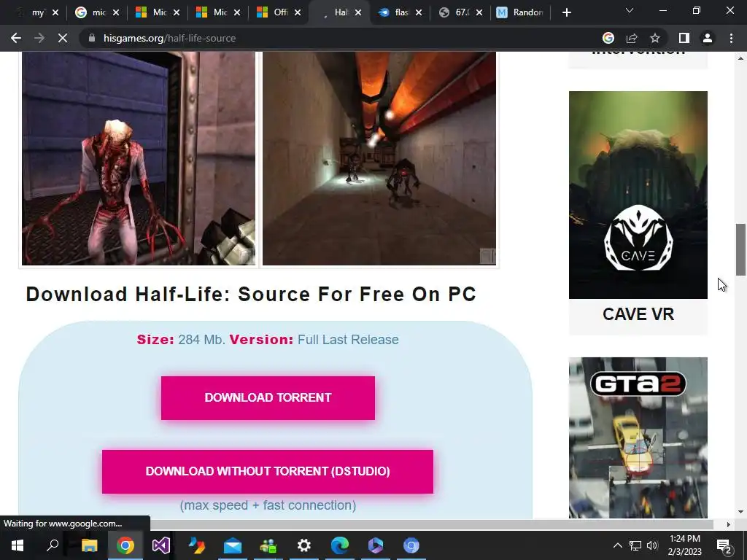
Task: Click the DOWNLOAD TORRENT button
Action: pos(268,398)
